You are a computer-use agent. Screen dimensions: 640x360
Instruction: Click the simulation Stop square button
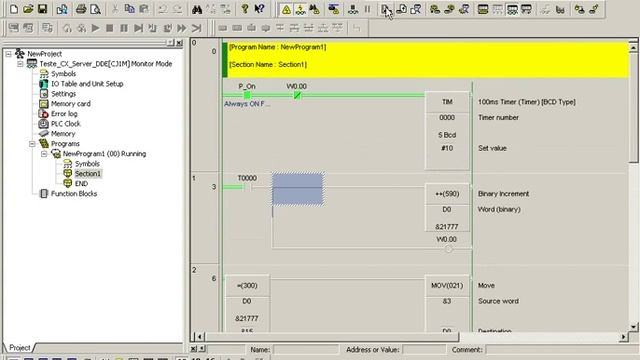109,28
